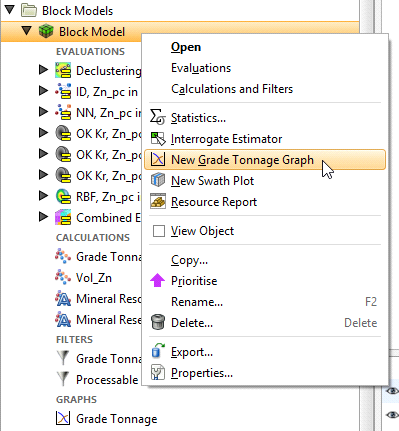Click the Properties icon in context menu
Screen dimensions: 399x431
[x=158, y=372]
